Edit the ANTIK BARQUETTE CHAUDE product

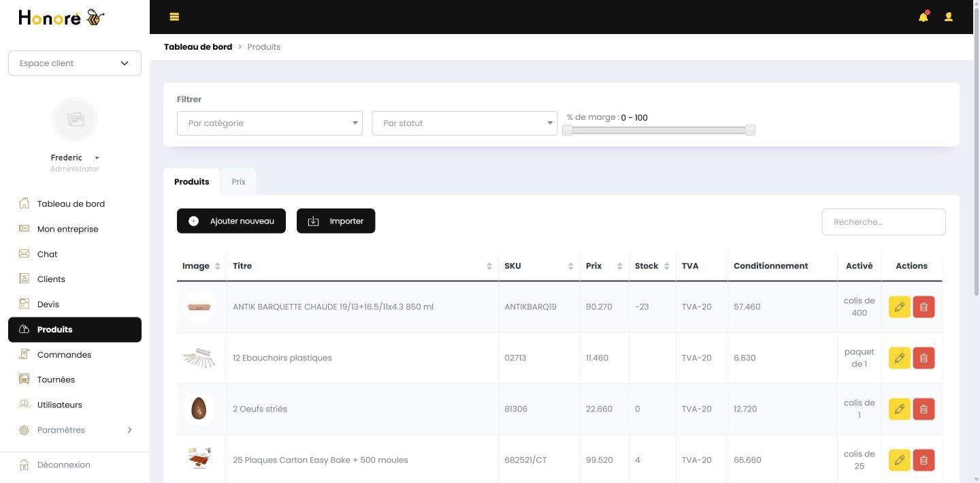(899, 307)
